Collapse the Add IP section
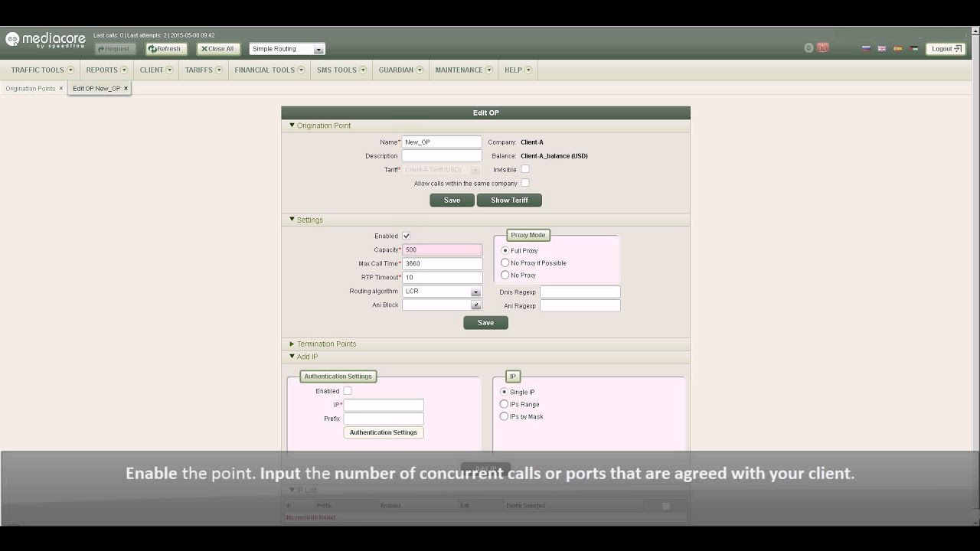 coord(485,357)
